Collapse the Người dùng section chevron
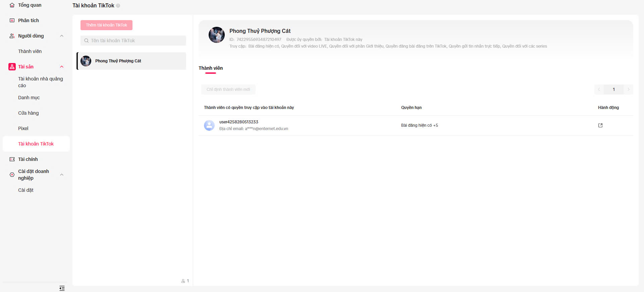The width and height of the screenshot is (644, 292). coord(62,36)
